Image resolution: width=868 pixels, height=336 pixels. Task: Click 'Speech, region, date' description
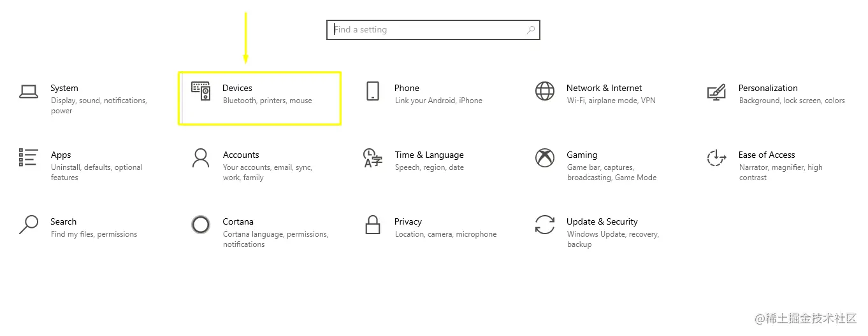click(430, 167)
